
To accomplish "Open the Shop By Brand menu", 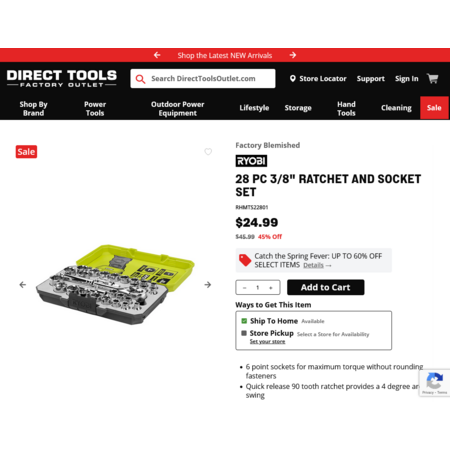I will point(33,108).
